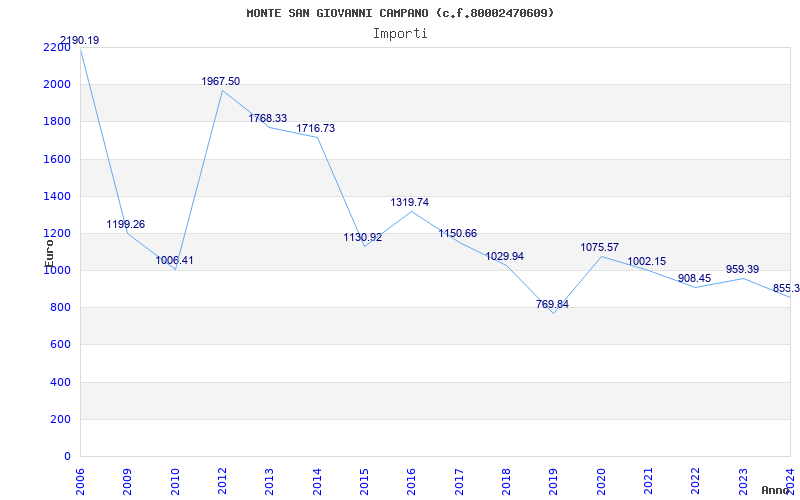Click the 1400 y-axis tick label
This screenshot has width=800, height=500.
[57, 196]
